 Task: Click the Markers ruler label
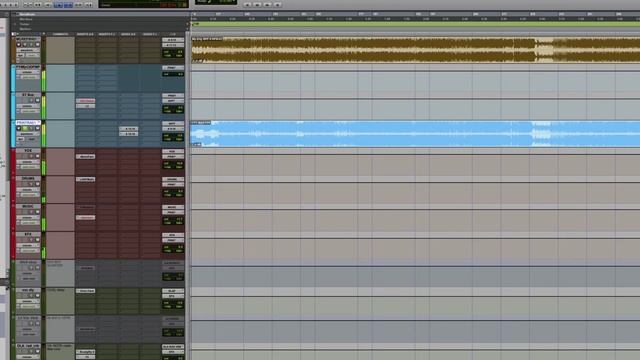coord(25,29)
